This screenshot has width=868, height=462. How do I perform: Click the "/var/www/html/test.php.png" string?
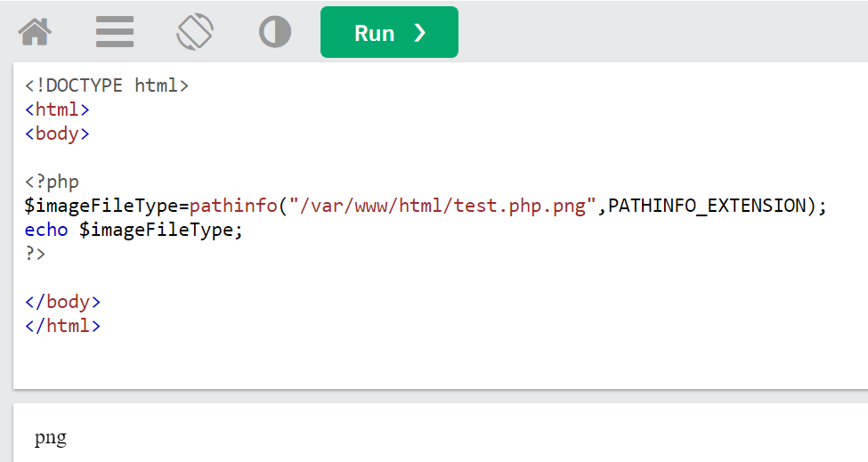point(442,206)
